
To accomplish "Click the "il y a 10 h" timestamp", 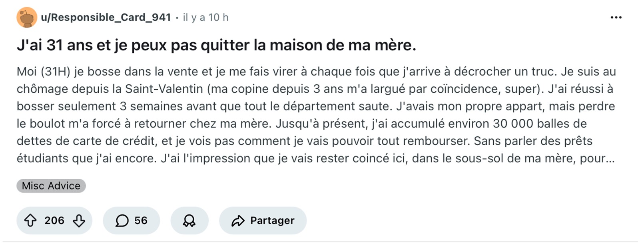I will tap(205, 18).
